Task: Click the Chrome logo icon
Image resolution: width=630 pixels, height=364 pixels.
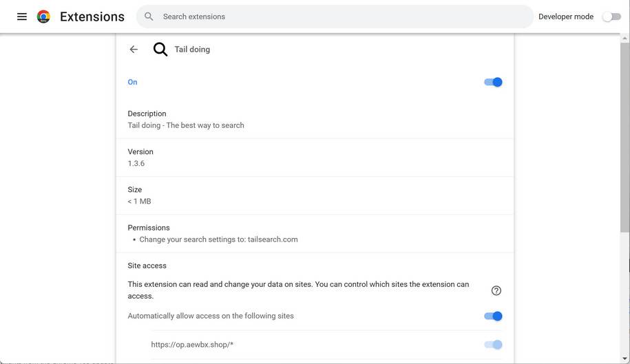Action: 43,17
